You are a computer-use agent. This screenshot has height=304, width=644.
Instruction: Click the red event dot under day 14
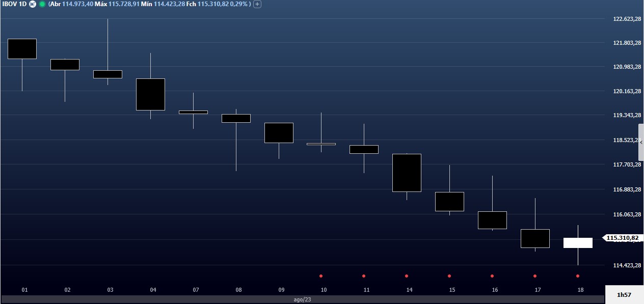click(x=407, y=276)
